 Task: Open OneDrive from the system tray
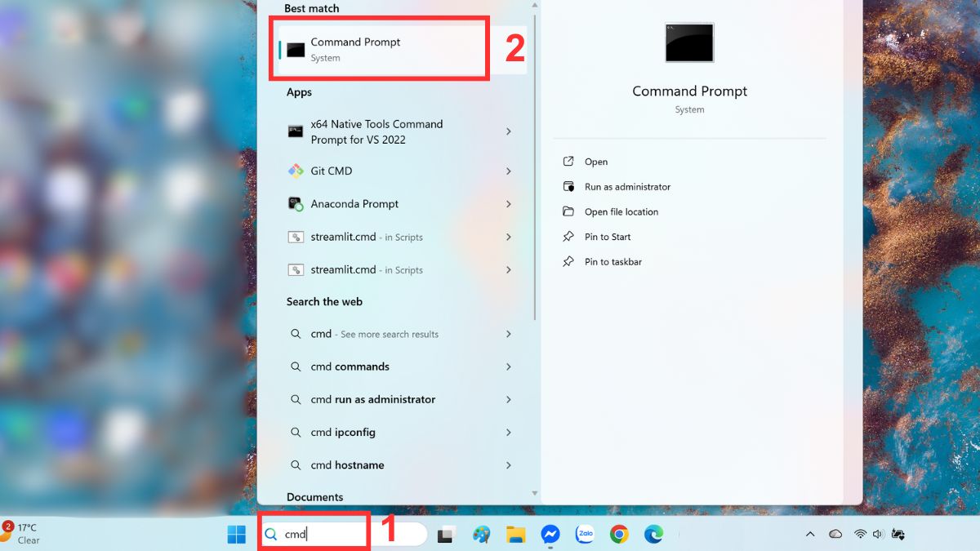[x=835, y=535]
